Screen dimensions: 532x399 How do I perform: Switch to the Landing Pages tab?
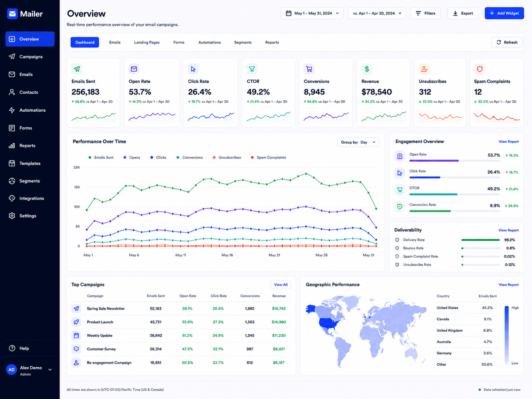[x=147, y=42]
